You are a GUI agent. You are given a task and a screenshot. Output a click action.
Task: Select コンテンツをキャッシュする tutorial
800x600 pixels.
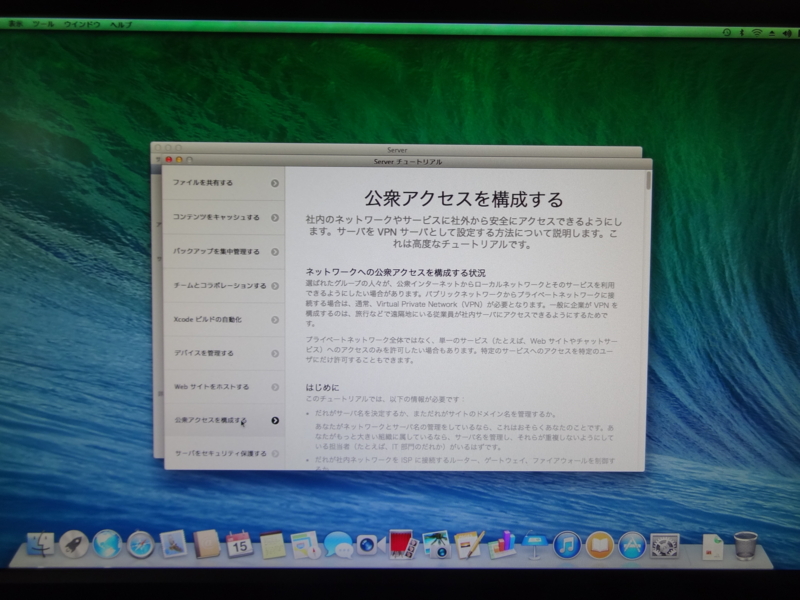pos(223,217)
